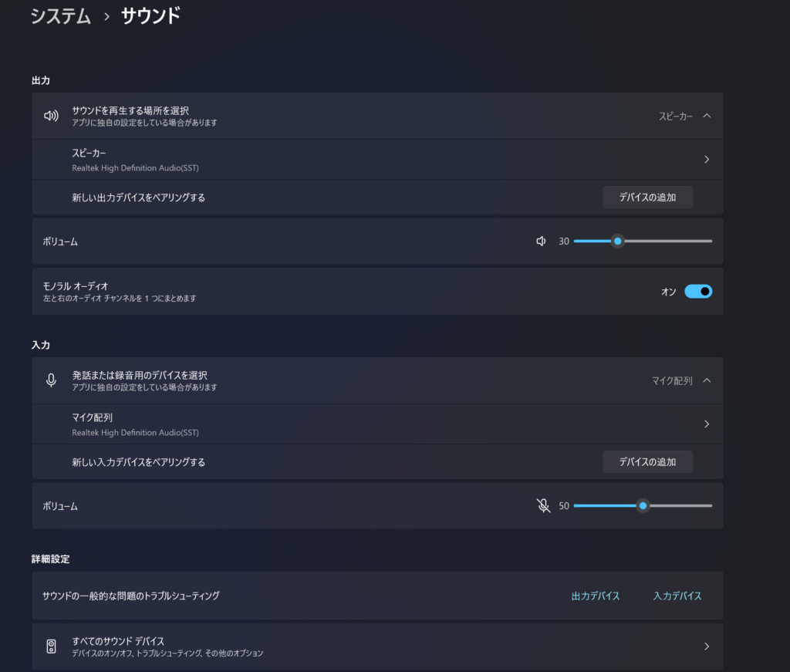Viewport: 790px width, 672px height.
Task: Click the speaker icon in the output section
Action: coord(51,115)
